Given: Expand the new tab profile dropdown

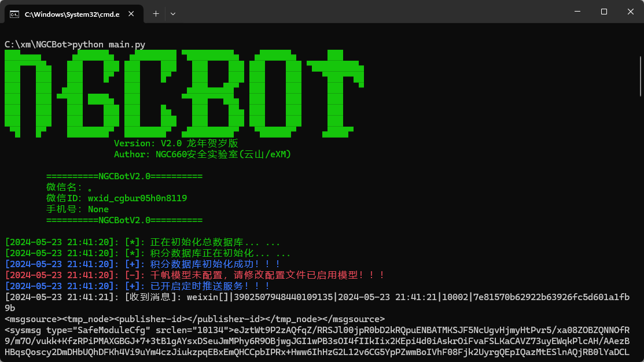Looking at the screenshot, I should tap(173, 13).
